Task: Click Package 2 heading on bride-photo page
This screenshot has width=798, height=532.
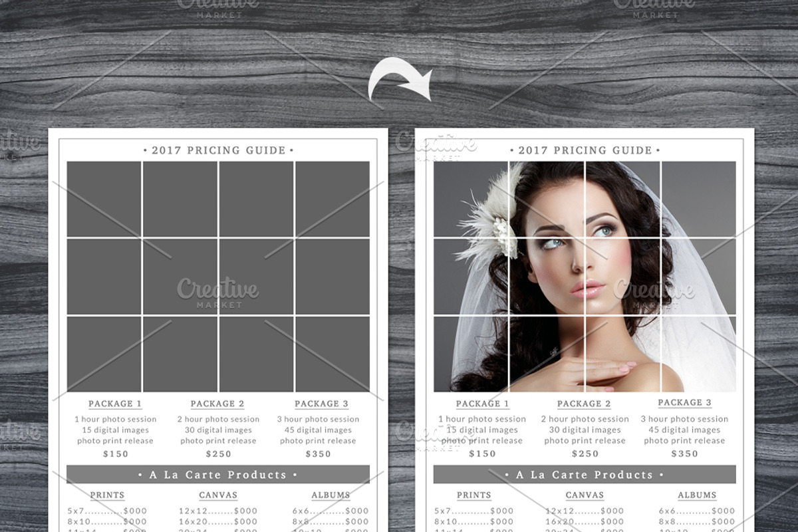Action: coord(584,404)
